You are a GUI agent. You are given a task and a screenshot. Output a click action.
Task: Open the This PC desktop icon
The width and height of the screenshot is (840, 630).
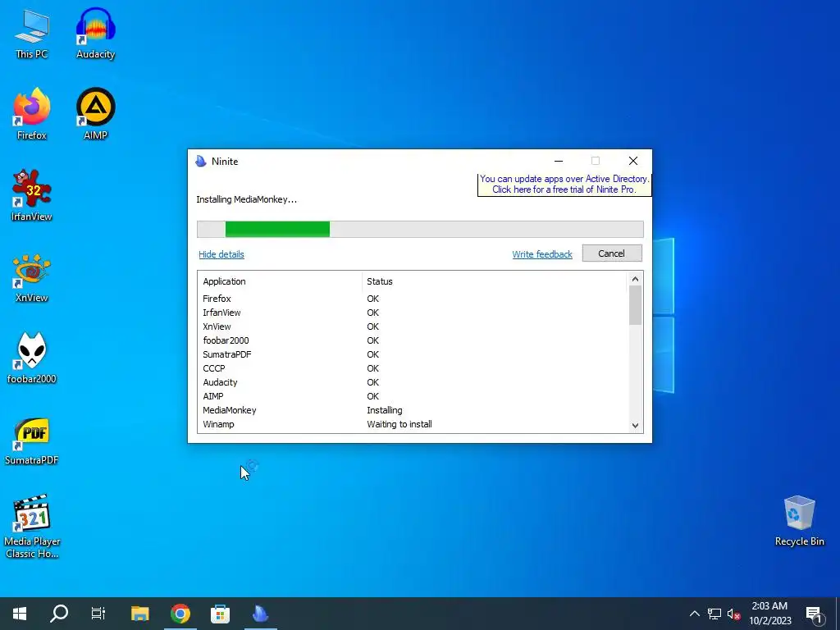pyautogui.click(x=32, y=34)
